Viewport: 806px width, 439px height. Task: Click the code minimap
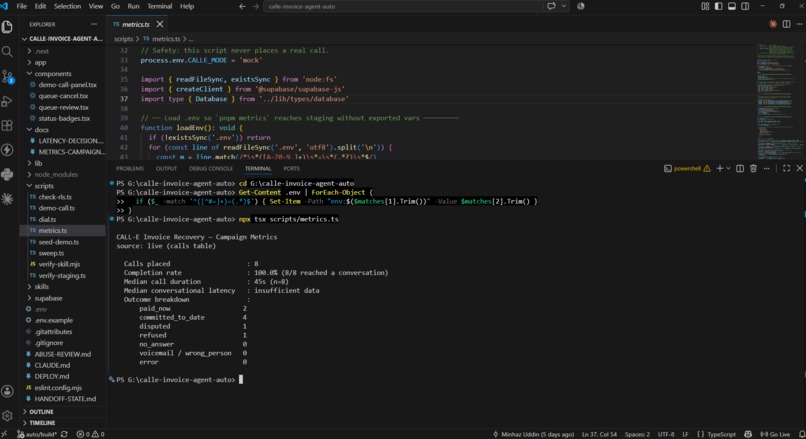pos(778,102)
